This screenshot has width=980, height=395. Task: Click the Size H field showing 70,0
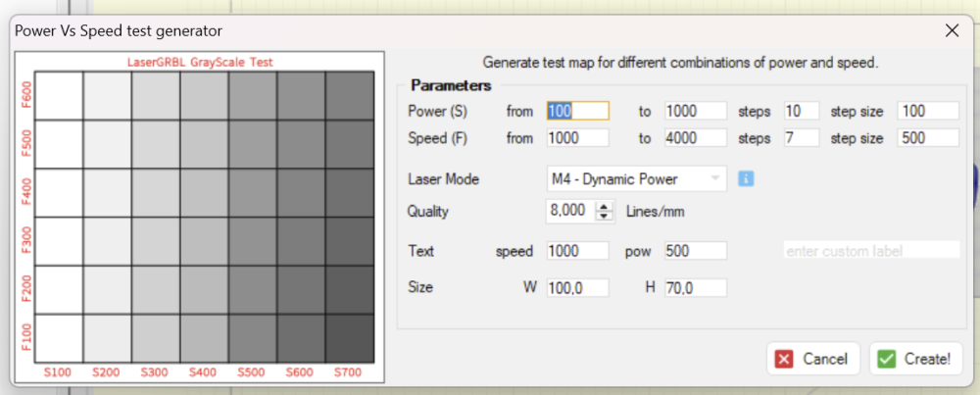(696, 287)
